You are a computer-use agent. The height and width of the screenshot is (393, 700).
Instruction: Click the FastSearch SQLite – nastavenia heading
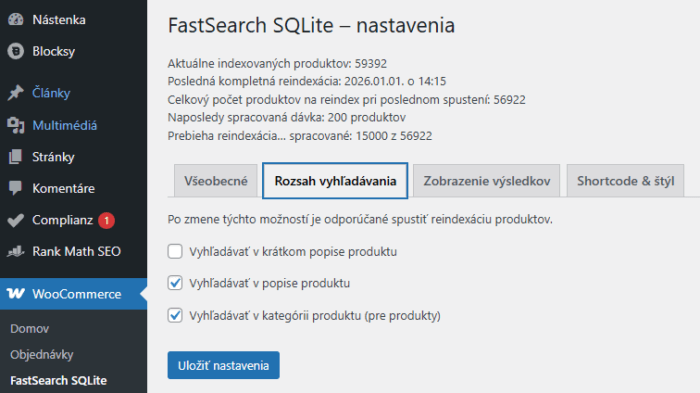point(311,25)
